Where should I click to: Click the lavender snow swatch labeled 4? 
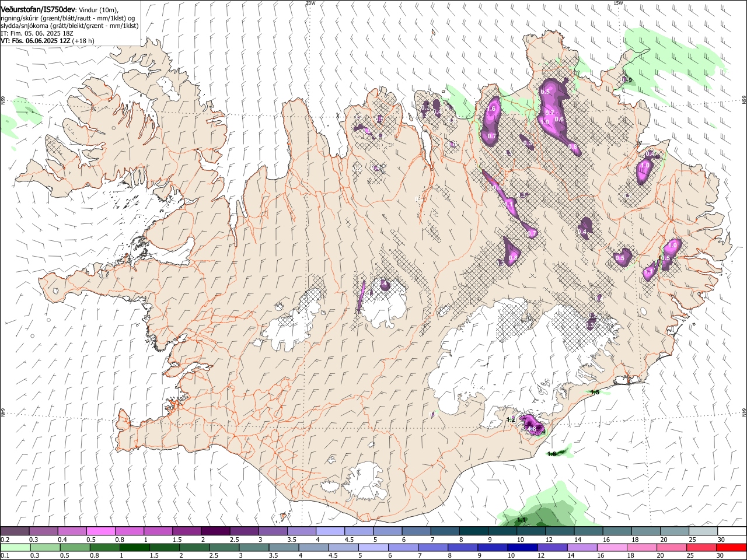(x=330, y=531)
